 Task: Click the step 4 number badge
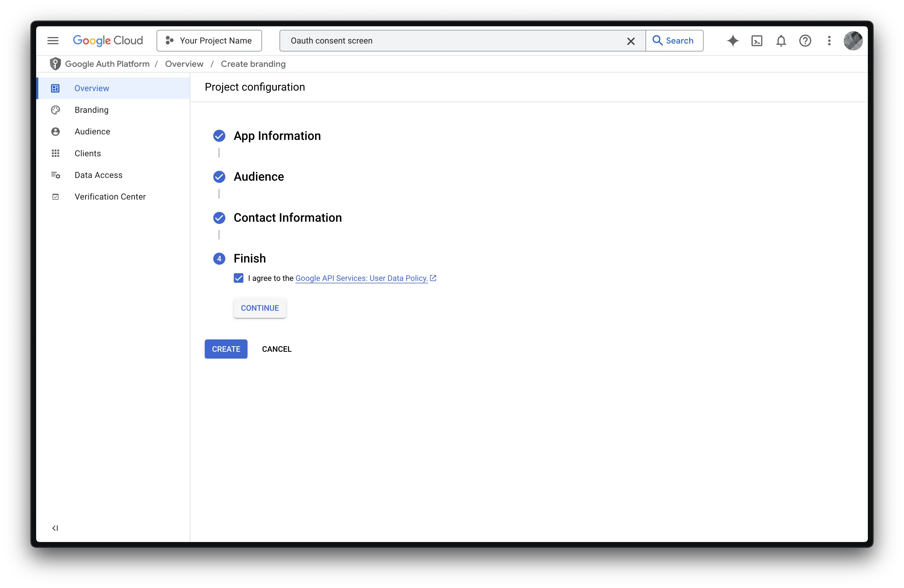point(219,259)
